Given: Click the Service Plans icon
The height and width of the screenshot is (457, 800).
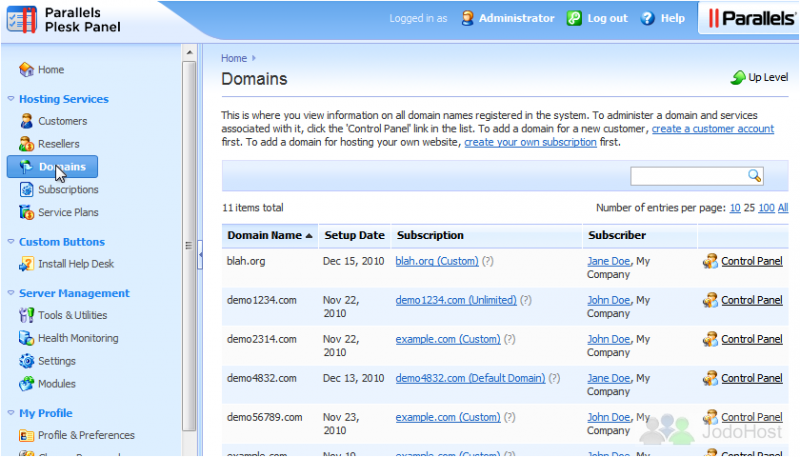Looking at the screenshot, I should pyautogui.click(x=26, y=212).
